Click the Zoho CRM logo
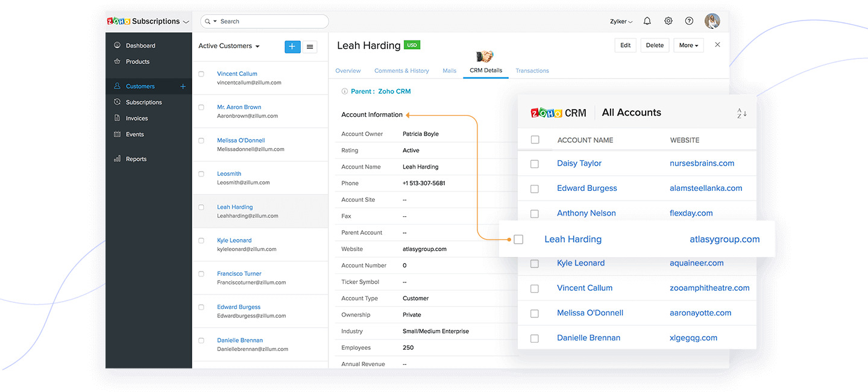Image resolution: width=868 pixels, height=392 pixels. (x=558, y=113)
